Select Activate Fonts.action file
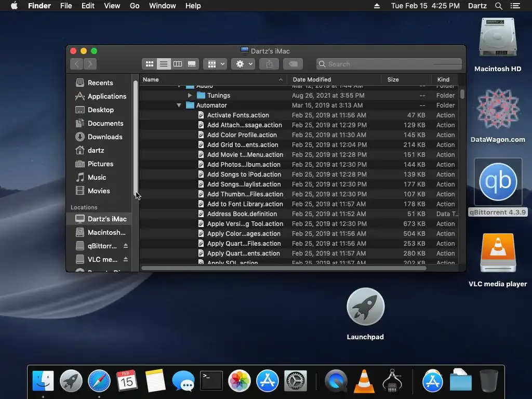Viewport: 532px width, 399px height. [x=299, y=115]
